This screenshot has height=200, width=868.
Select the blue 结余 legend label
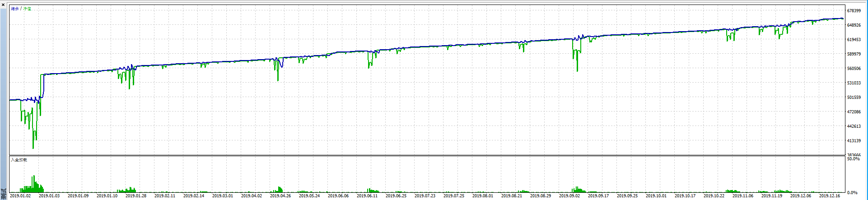[x=15, y=9]
